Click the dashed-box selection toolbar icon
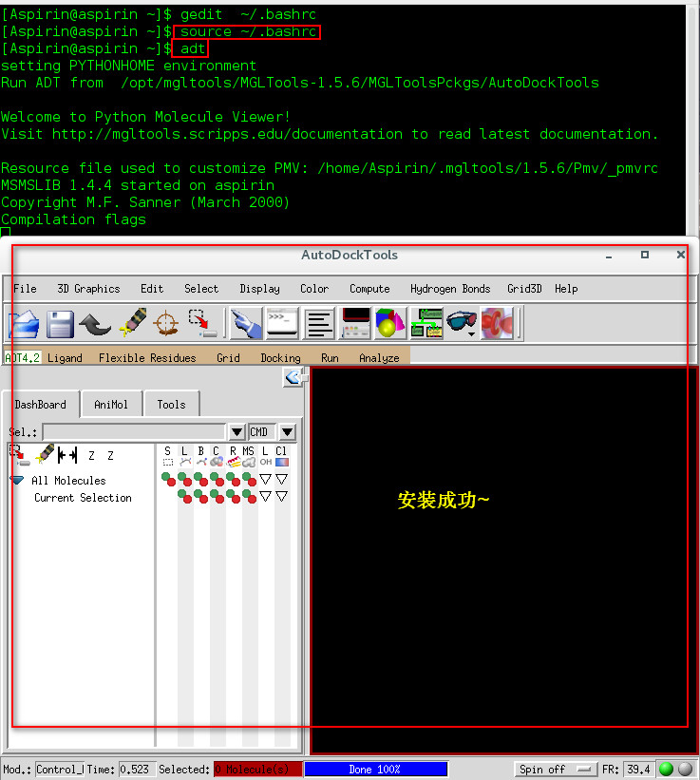This screenshot has height=780, width=700. click(x=202, y=323)
